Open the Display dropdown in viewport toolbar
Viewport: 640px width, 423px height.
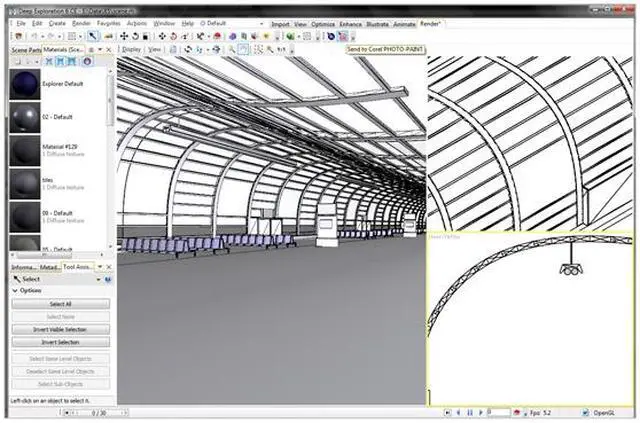click(x=131, y=48)
